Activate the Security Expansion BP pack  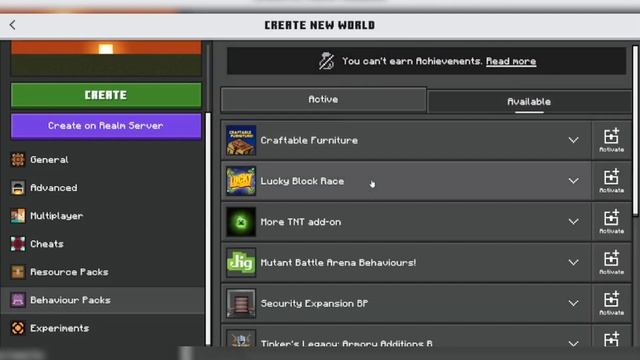pyautogui.click(x=611, y=303)
